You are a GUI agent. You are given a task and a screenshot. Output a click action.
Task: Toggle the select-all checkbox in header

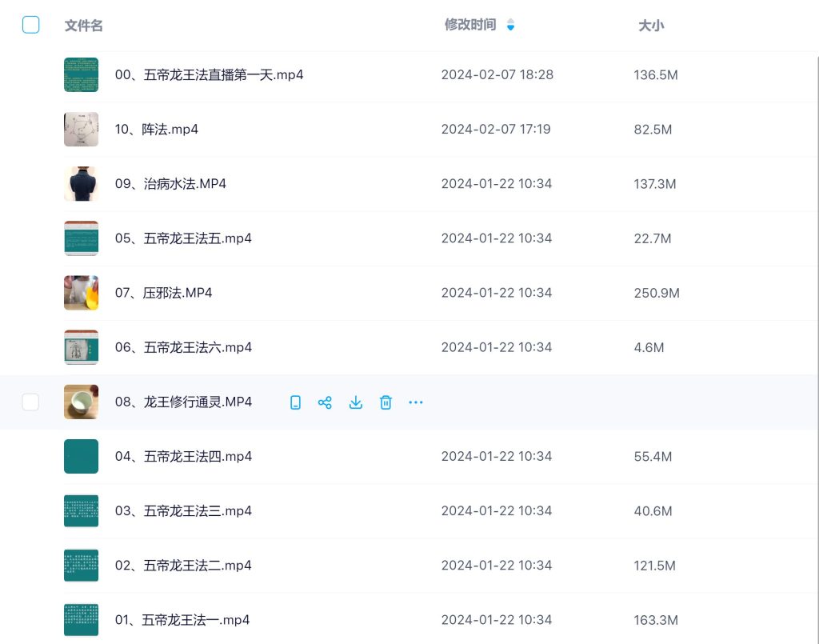pos(30,25)
